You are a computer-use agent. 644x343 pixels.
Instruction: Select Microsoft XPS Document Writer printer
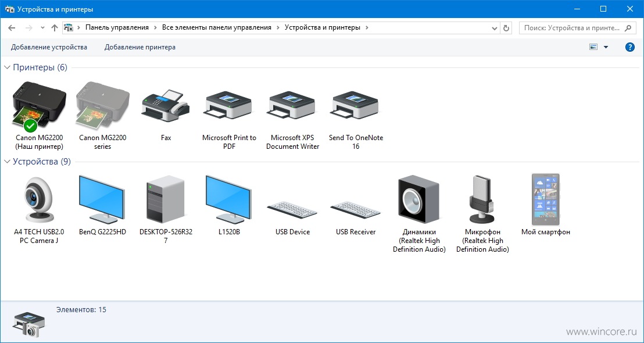pyautogui.click(x=292, y=106)
